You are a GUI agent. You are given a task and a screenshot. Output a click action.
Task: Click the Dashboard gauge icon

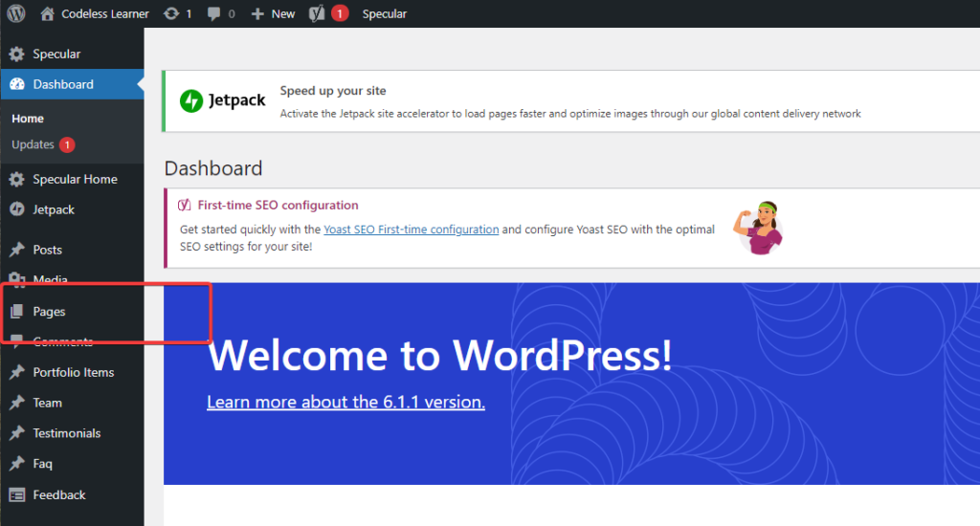tap(17, 84)
